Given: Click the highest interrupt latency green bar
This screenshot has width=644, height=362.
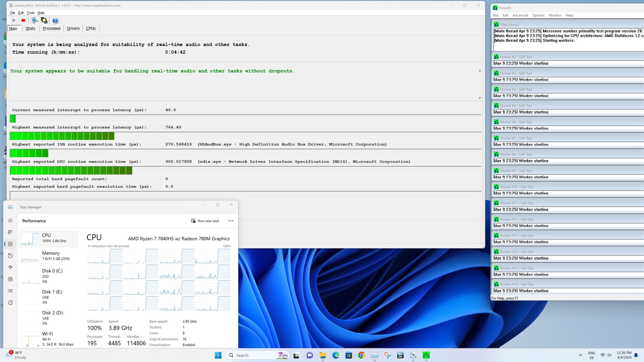Looking at the screenshot, I should (x=62, y=136).
